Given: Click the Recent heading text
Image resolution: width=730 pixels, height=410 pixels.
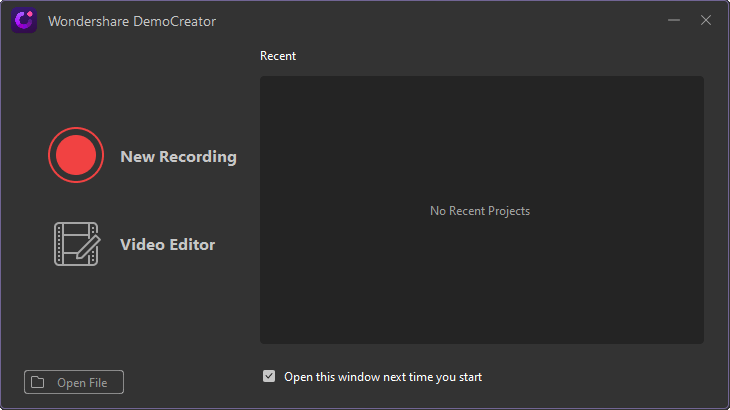Looking at the screenshot, I should pos(278,56).
